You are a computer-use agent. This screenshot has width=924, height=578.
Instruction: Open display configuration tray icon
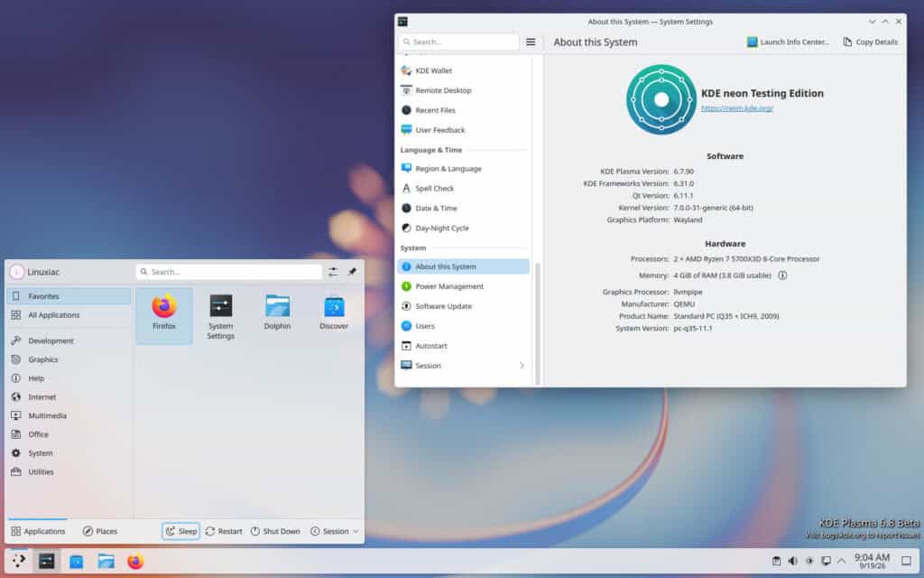click(x=827, y=561)
